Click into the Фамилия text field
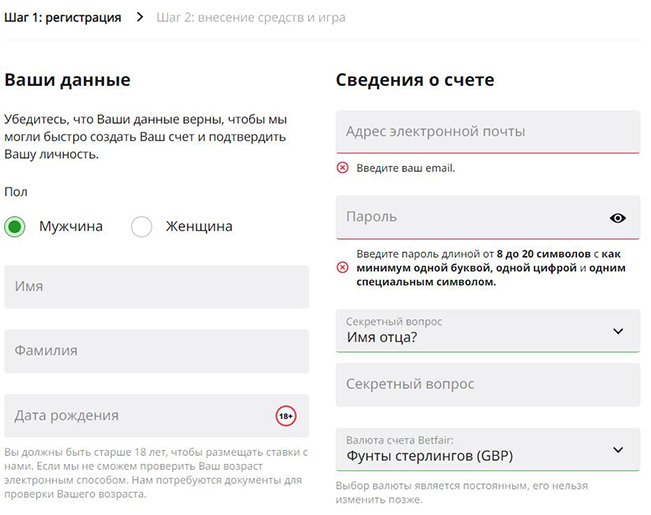The image size is (651, 515). 156,351
